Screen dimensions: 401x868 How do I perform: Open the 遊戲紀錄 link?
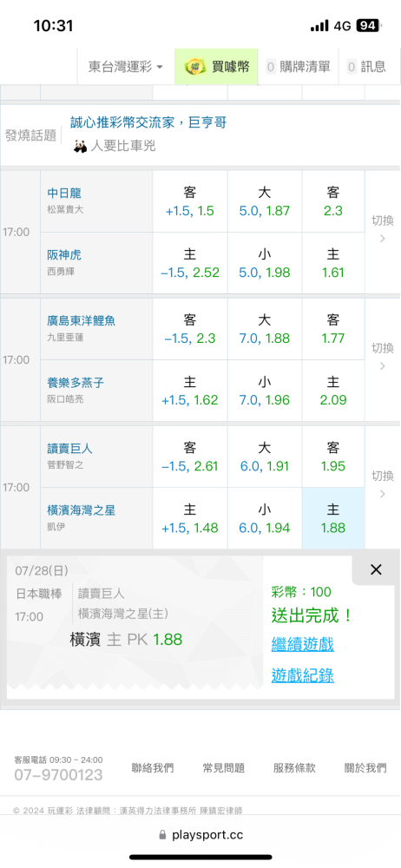302,674
